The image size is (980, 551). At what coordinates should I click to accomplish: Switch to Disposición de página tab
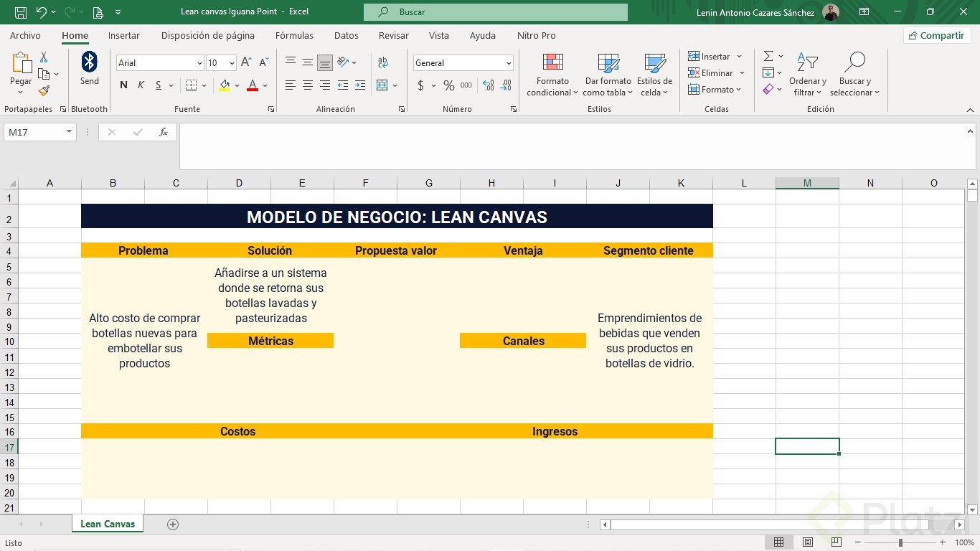coord(208,35)
